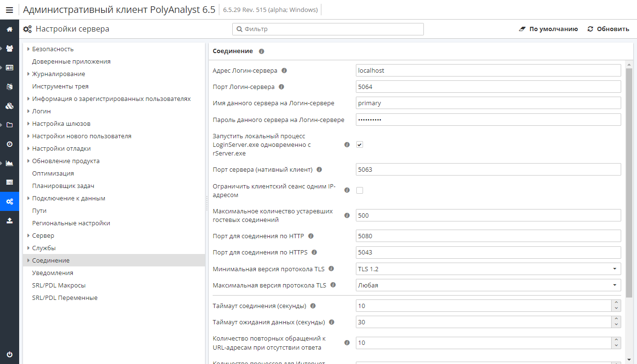637x364 pixels.
Task: Open the upload sidebar icon
Action: [x=10, y=221]
